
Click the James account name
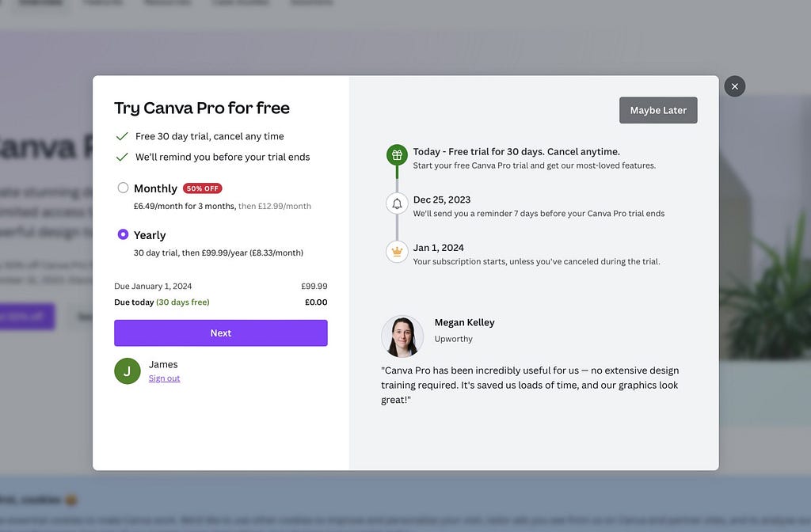[163, 364]
